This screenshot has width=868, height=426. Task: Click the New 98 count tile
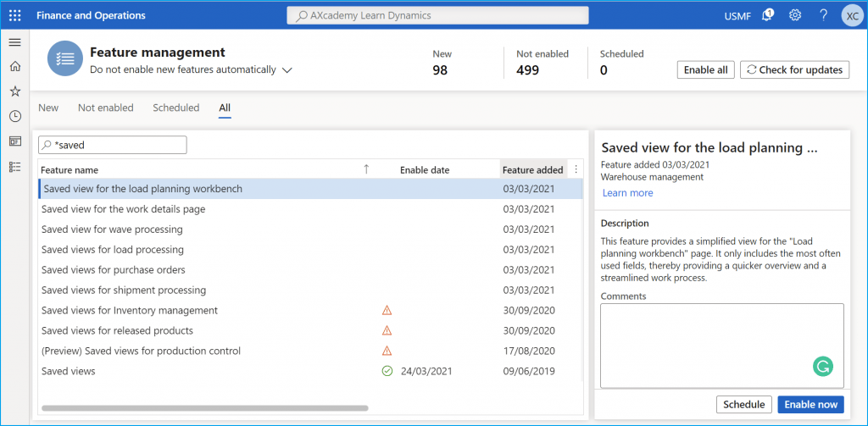(442, 62)
